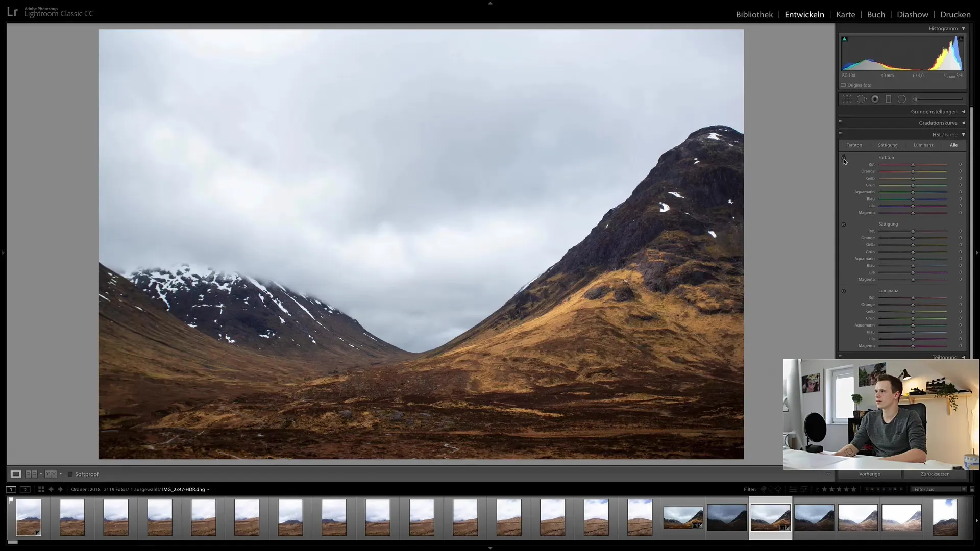980x551 pixels.
Task: Show the top panel arrow
Action: (x=490, y=3)
